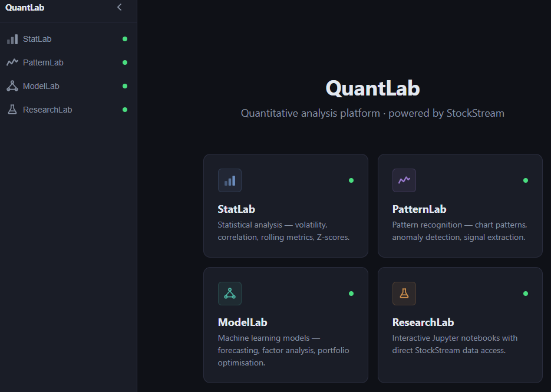Viewport: 551px width, 392px height.
Task: Go to ModelLab via the sidebar label
Action: tap(41, 86)
